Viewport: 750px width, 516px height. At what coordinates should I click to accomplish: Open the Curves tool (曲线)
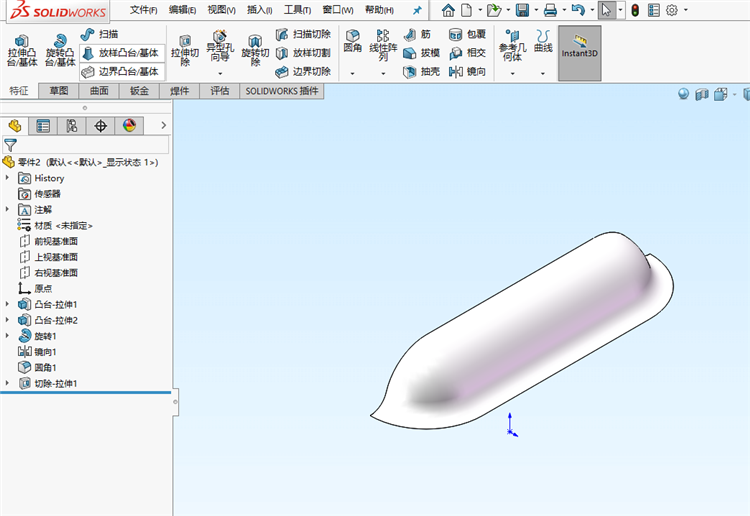(543, 41)
